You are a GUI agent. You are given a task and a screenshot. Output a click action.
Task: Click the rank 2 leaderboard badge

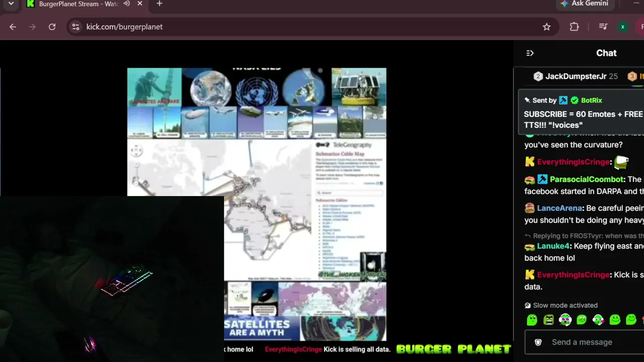coord(538,76)
